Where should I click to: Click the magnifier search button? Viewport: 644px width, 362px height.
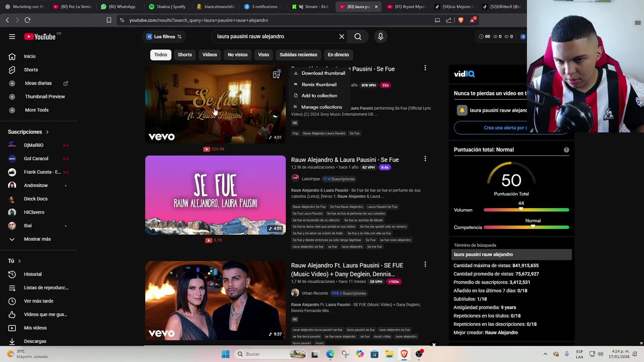pos(358,36)
